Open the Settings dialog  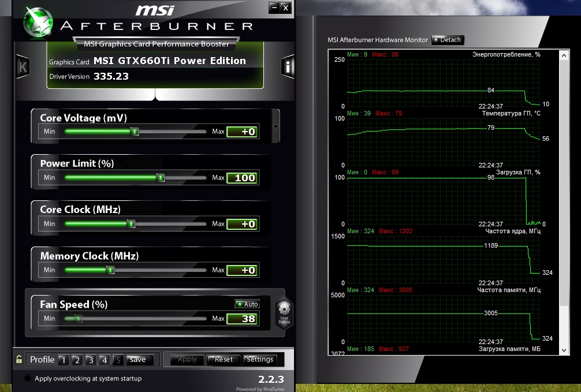(259, 360)
